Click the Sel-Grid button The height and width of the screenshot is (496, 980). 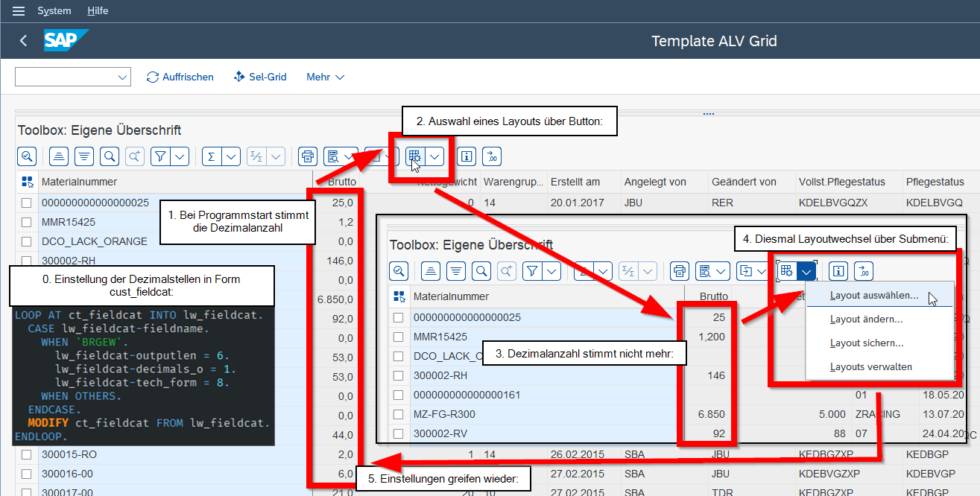click(260, 77)
